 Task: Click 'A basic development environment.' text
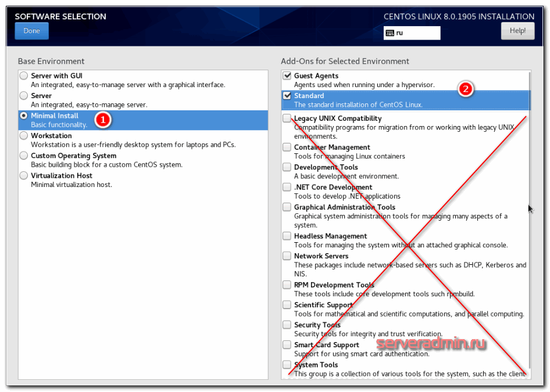346,176
